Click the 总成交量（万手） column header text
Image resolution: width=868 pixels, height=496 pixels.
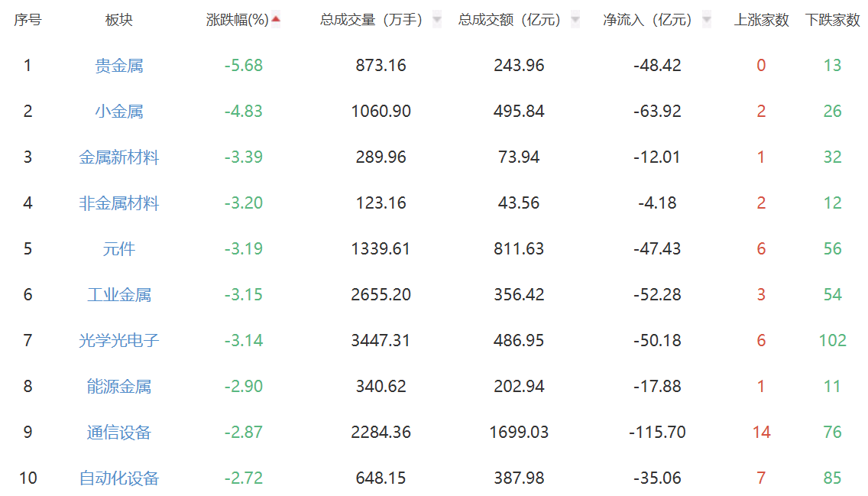(x=371, y=21)
